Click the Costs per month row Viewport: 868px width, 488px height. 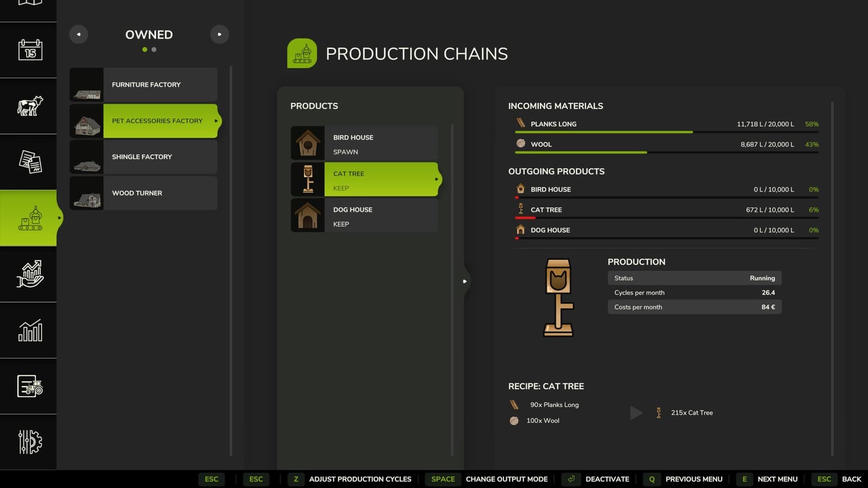[694, 307]
